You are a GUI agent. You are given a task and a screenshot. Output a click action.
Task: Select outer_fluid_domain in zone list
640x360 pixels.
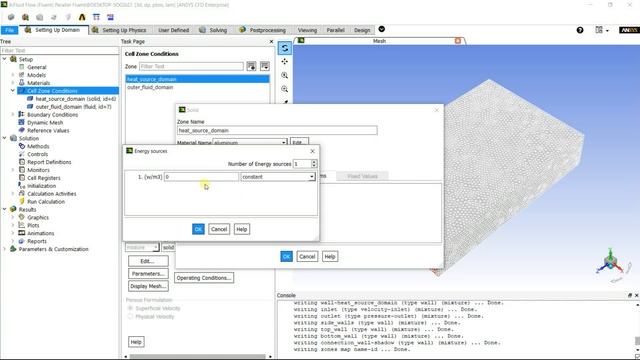tap(198, 87)
